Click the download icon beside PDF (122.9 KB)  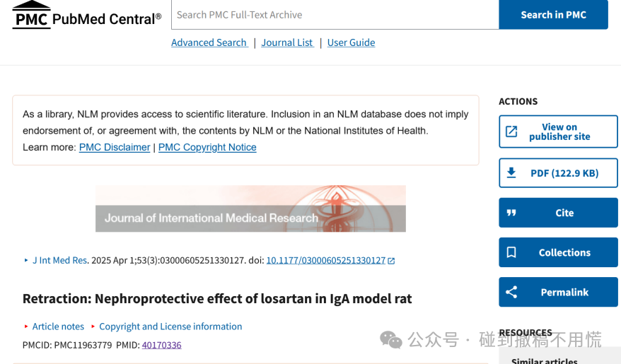(511, 173)
